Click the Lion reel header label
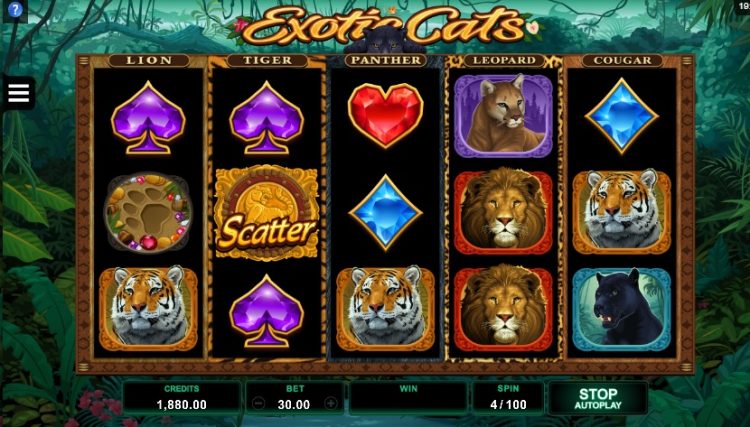The image size is (750, 427). coord(149,61)
